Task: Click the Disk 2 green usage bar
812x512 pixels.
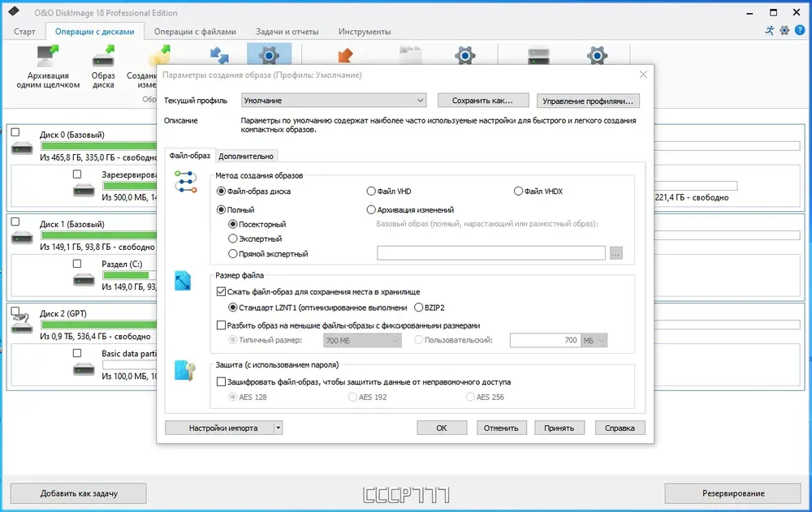Action: click(99, 325)
